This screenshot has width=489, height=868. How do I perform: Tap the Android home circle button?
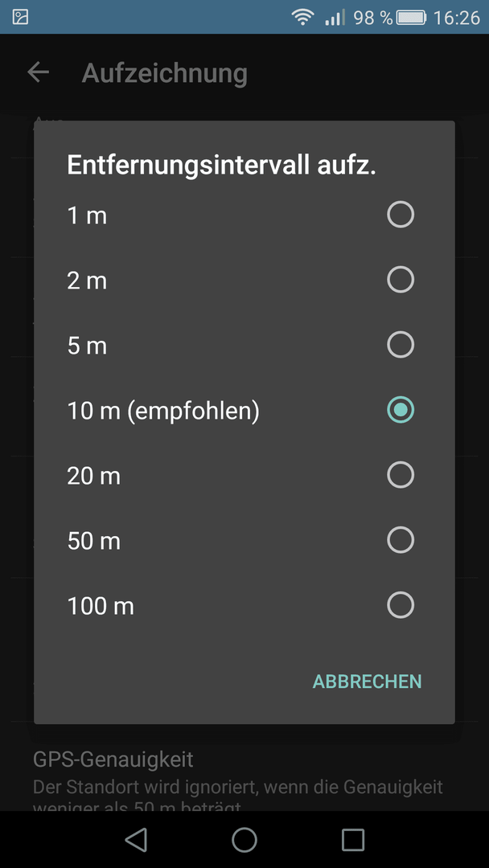(244, 840)
